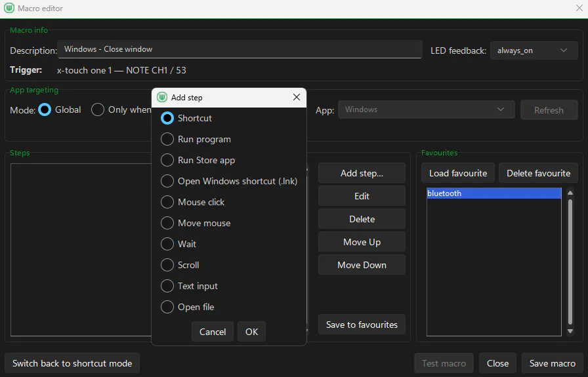This screenshot has height=377, width=588.
Task: Click the Macro editor app icon
Action: [9, 9]
